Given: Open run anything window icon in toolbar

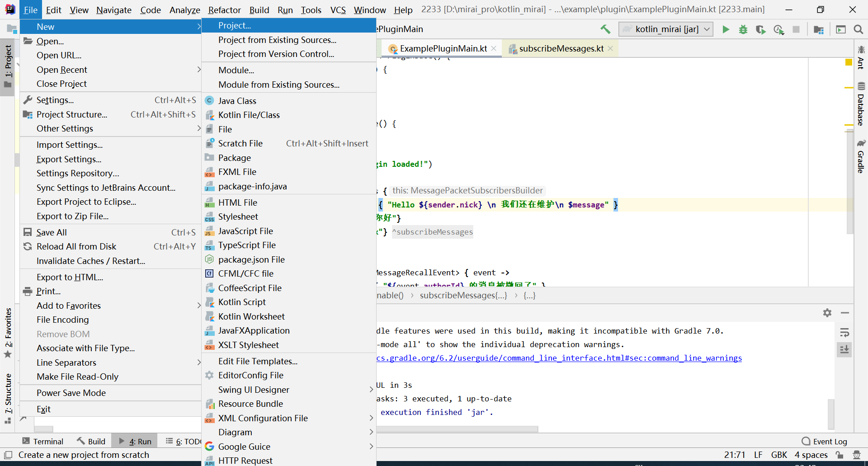Looking at the screenshot, I should 841,29.
